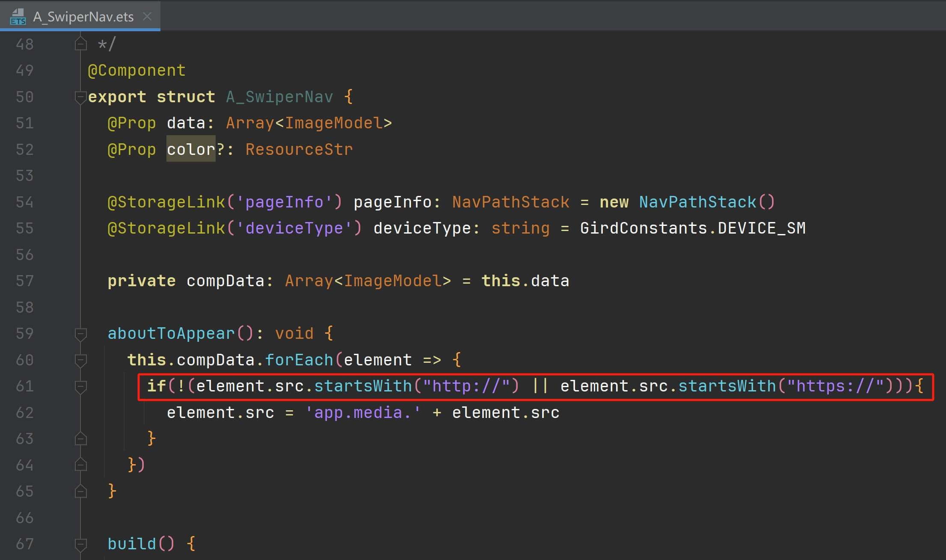Screen dimensions: 946x560
Task: Click the ResourceStr type on line 52
Action: pyautogui.click(x=299, y=149)
